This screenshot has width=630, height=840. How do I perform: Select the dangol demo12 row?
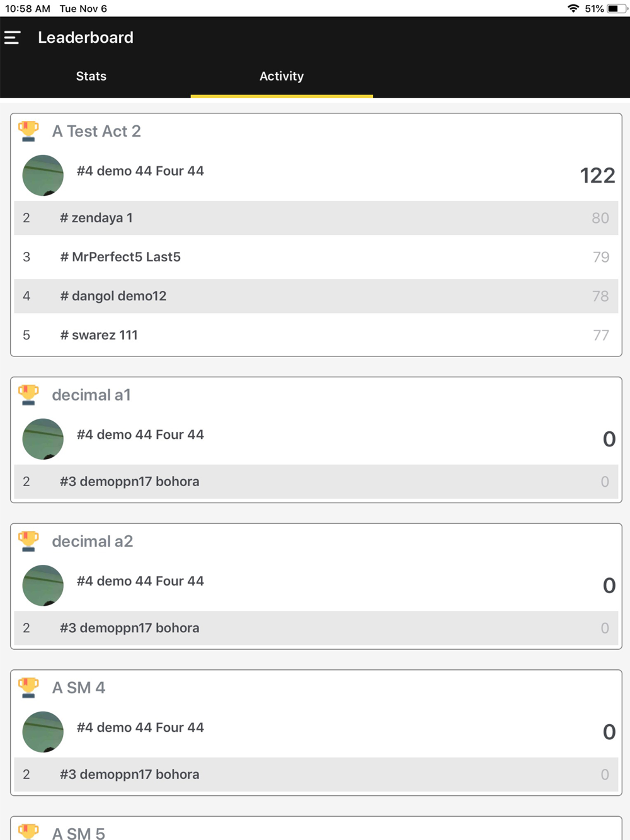pos(316,296)
